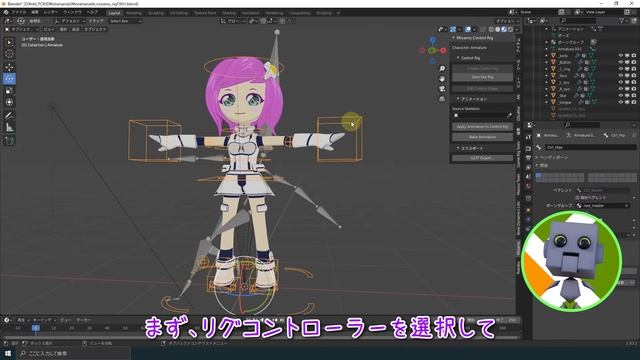
Task: Switch viewport to rendered shading
Action: pyautogui.click(x=510, y=29)
